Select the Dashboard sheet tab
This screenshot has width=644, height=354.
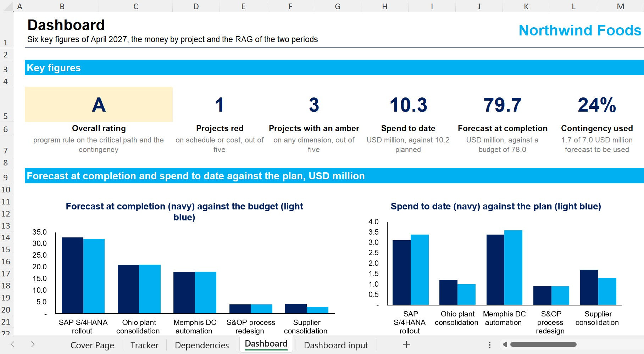tap(266, 344)
